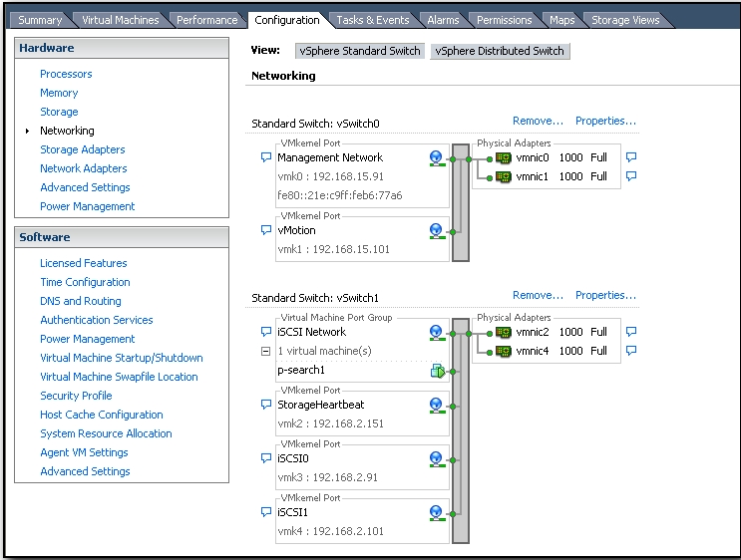This screenshot has height=560, width=741.
Task: Click the globe port icon for iSCSI1
Action: 437,513
